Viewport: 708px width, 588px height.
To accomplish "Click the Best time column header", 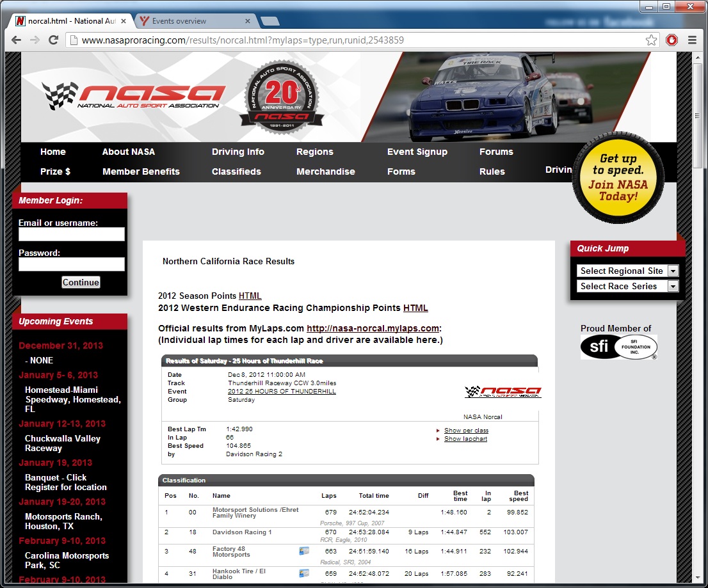I will coord(460,495).
